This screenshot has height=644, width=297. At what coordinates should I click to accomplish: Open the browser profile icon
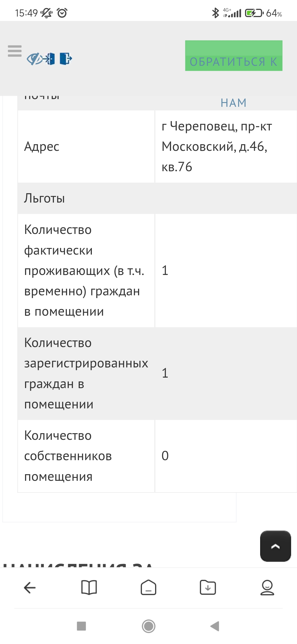[267, 588]
